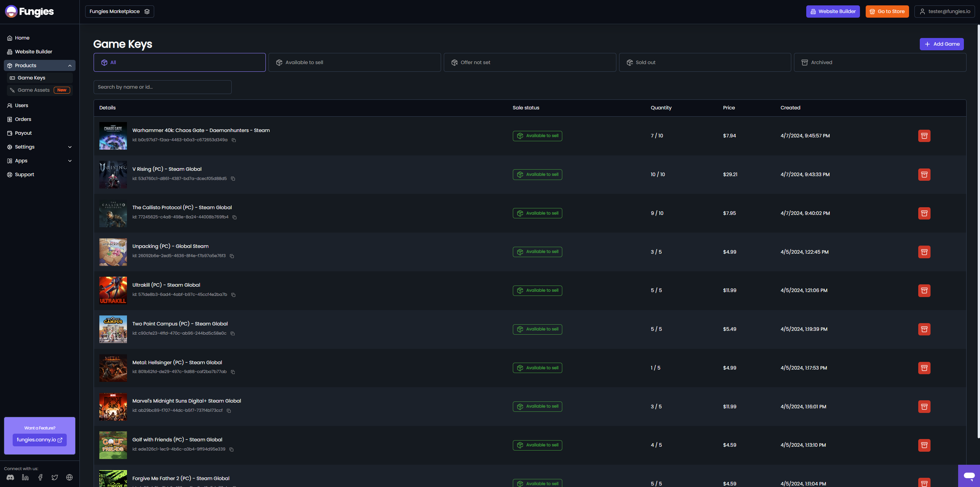Open the Unpacking (PC) game title
980x487 pixels.
tap(170, 246)
